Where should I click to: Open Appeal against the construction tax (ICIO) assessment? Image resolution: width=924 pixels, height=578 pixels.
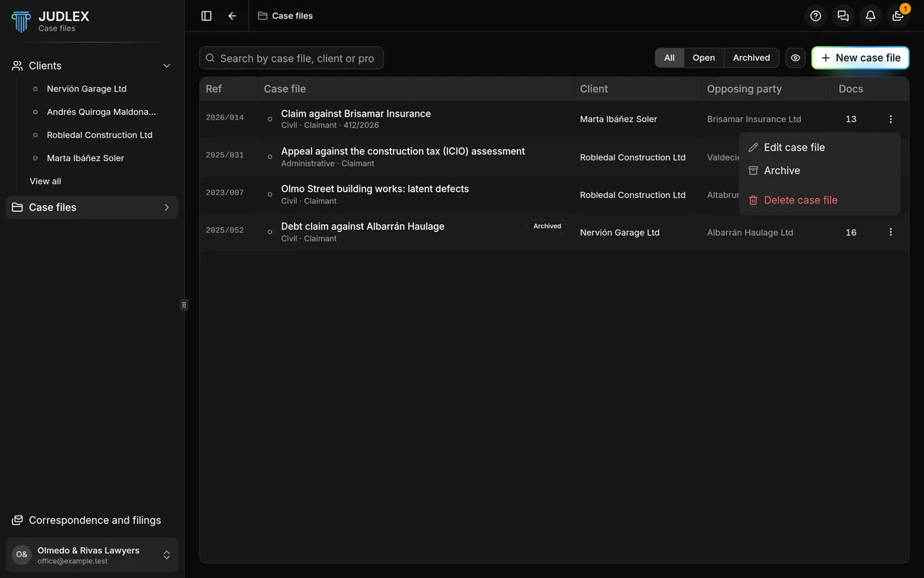(x=403, y=151)
